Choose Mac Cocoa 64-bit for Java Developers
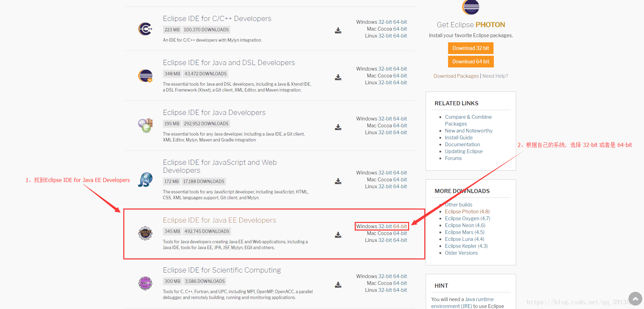 [x=400, y=126]
